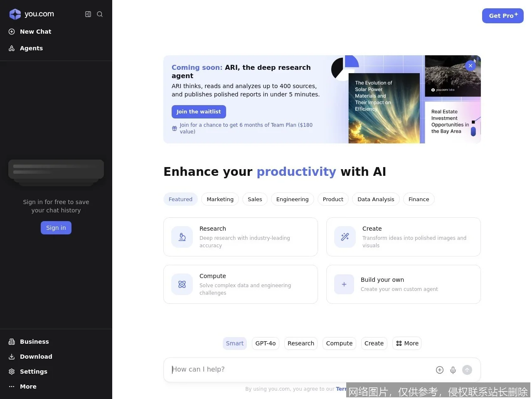Click the More ellipsis icon in sidebar
The height and width of the screenshot is (399, 532).
pos(12,387)
